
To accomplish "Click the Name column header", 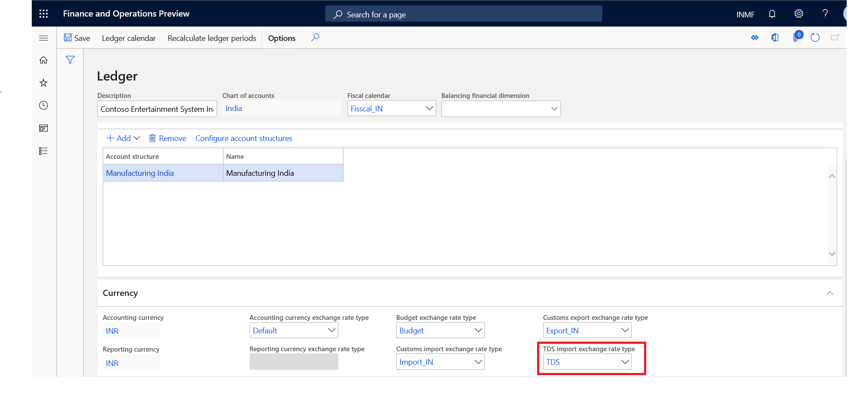I will tap(283, 157).
